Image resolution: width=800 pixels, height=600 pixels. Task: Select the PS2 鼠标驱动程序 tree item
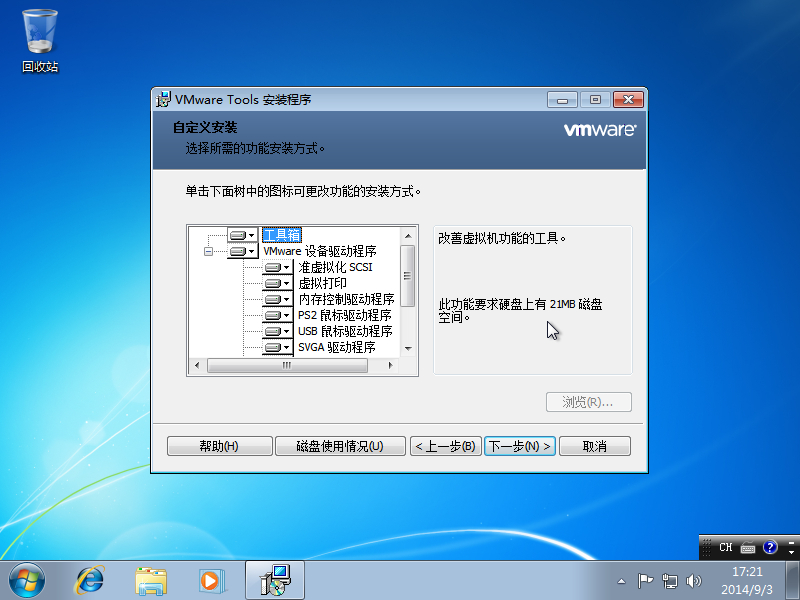[345, 315]
